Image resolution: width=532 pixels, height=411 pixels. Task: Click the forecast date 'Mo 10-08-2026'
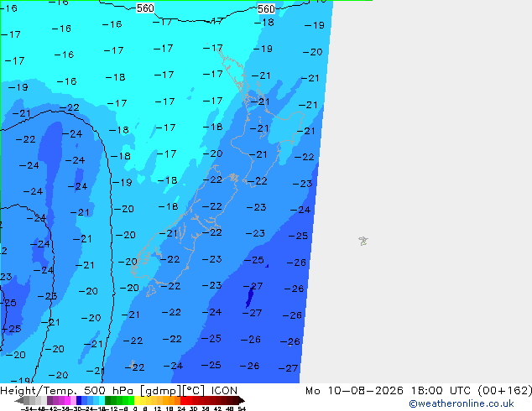tap(354, 391)
